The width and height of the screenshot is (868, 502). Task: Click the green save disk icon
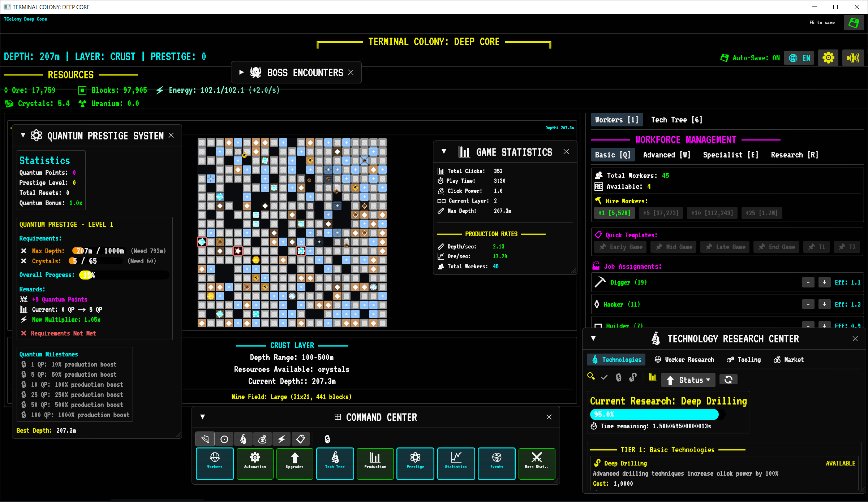(x=854, y=23)
